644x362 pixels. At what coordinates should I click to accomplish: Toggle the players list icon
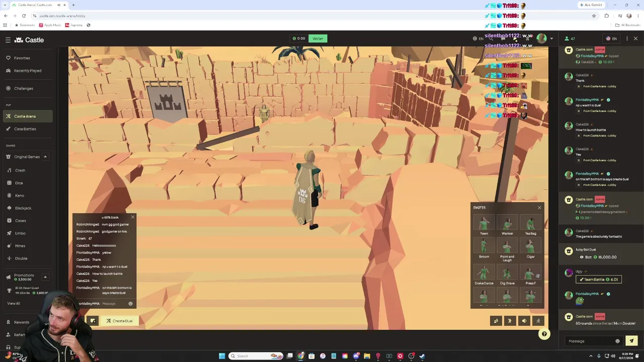click(x=496, y=321)
